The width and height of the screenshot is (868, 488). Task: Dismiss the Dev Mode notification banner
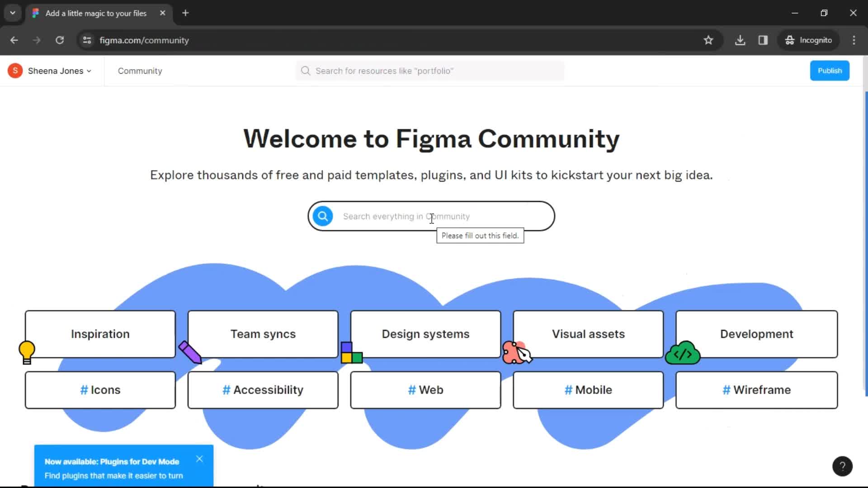click(199, 458)
